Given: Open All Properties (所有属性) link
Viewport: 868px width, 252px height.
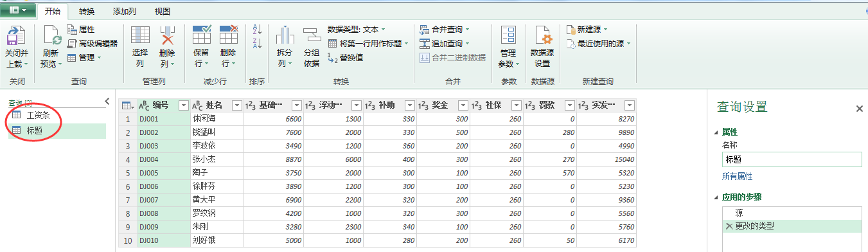Looking at the screenshot, I should (x=737, y=176).
